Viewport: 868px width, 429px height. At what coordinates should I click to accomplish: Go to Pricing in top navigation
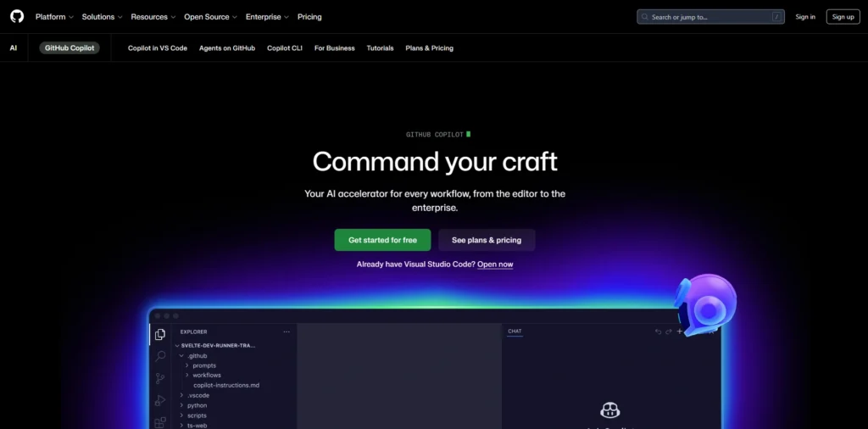pyautogui.click(x=309, y=17)
